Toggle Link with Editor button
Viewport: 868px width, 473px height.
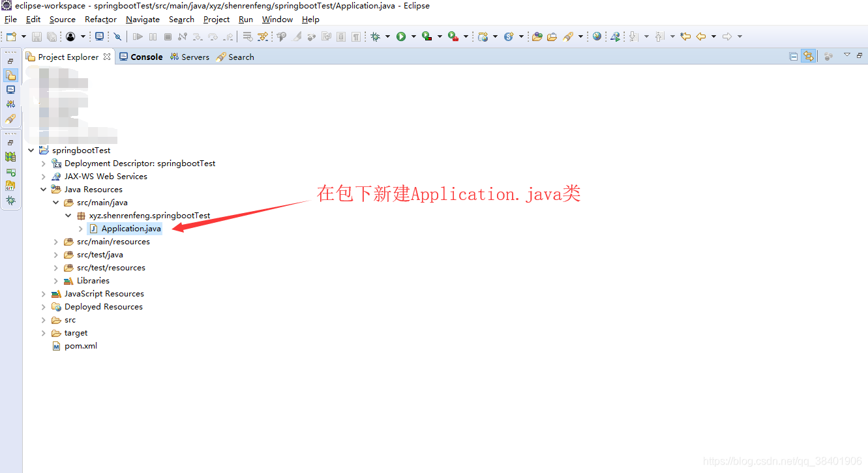(x=808, y=57)
